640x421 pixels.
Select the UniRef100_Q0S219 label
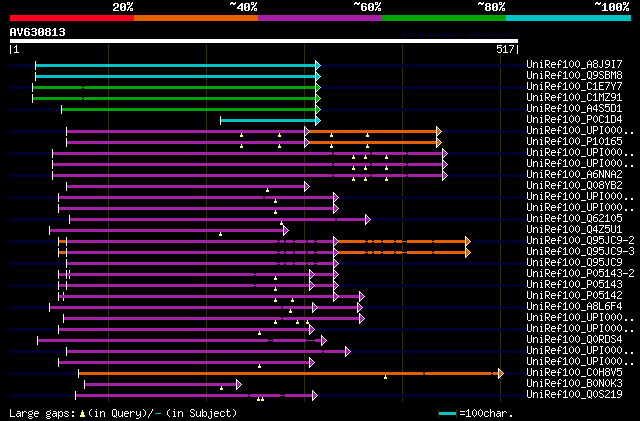pos(574,395)
